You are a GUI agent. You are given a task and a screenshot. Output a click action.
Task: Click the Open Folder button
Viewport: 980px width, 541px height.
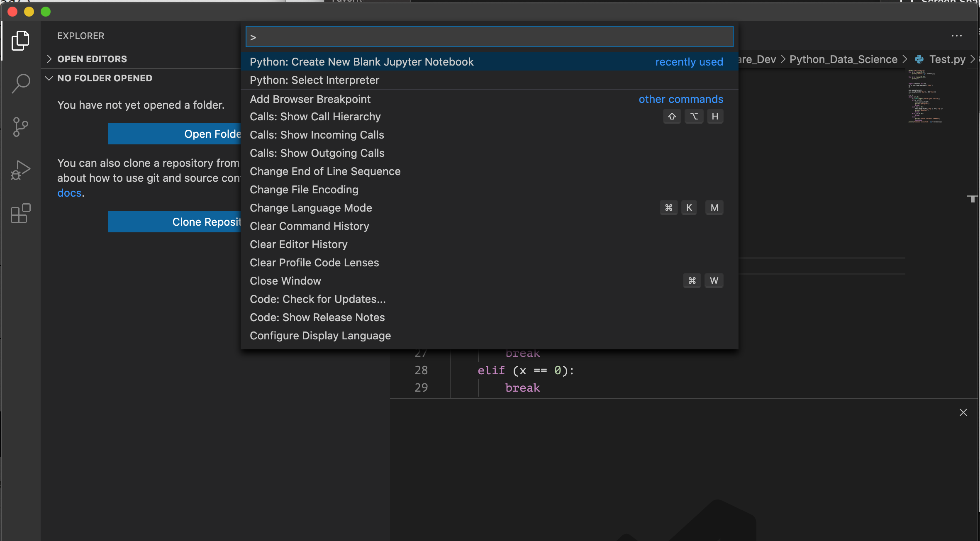tap(174, 134)
